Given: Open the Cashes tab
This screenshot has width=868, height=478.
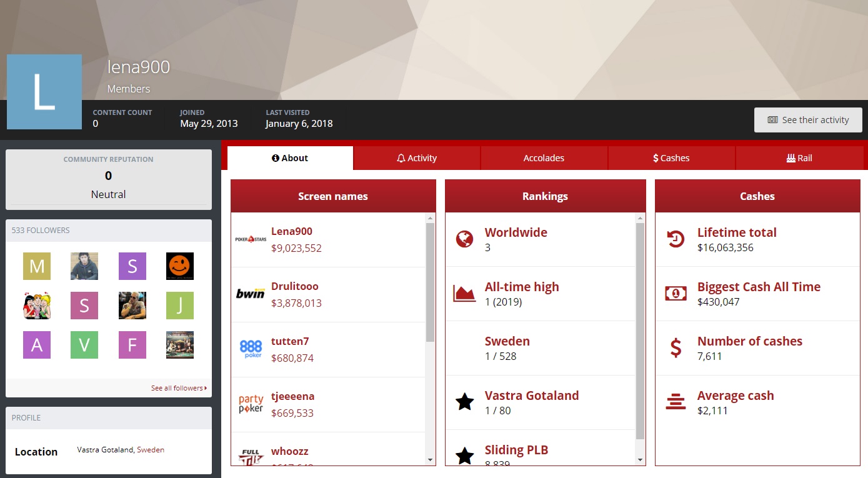Looking at the screenshot, I should 671,158.
